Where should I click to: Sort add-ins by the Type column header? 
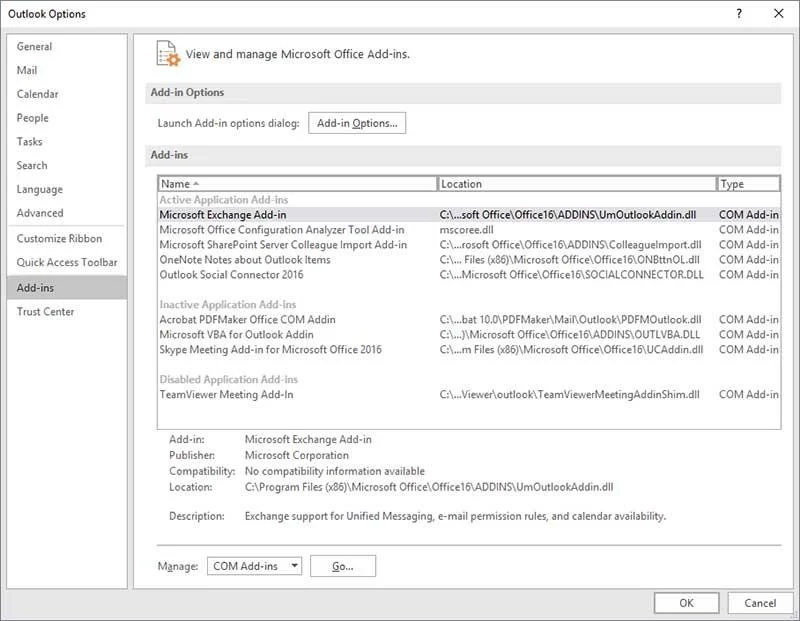[x=748, y=184]
